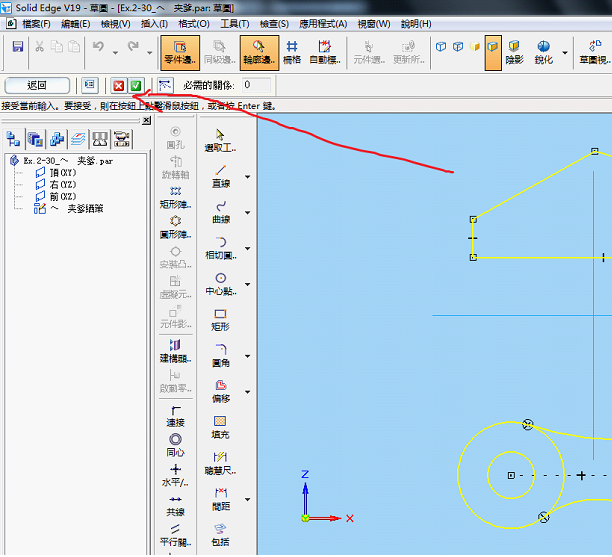612x557 pixels.
Task: Expand the 相切圓 tool flyout arrow
Action: tap(247, 248)
